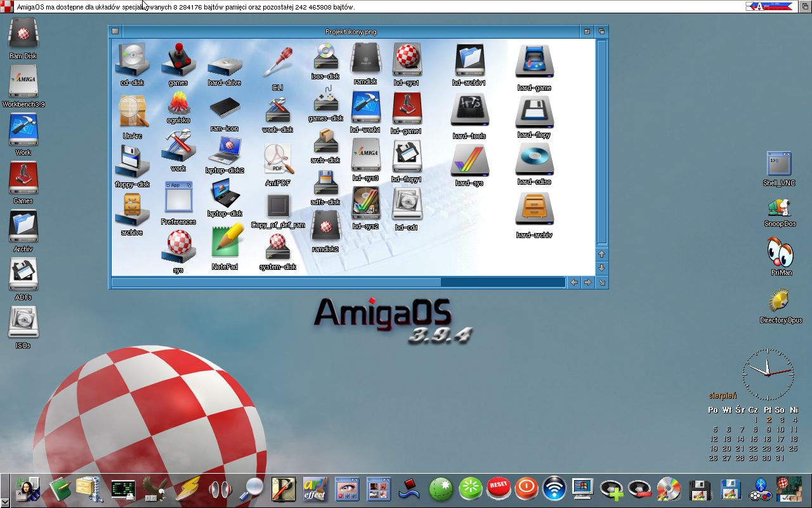Collapse the dock with bottom-left arrow
The width and height of the screenshot is (812, 508).
pyautogui.click(x=4, y=502)
